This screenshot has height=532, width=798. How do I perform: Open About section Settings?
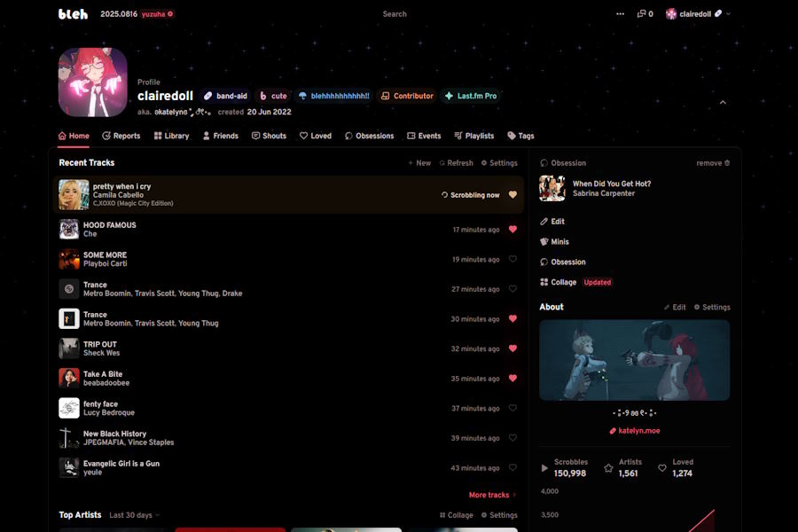coord(712,307)
